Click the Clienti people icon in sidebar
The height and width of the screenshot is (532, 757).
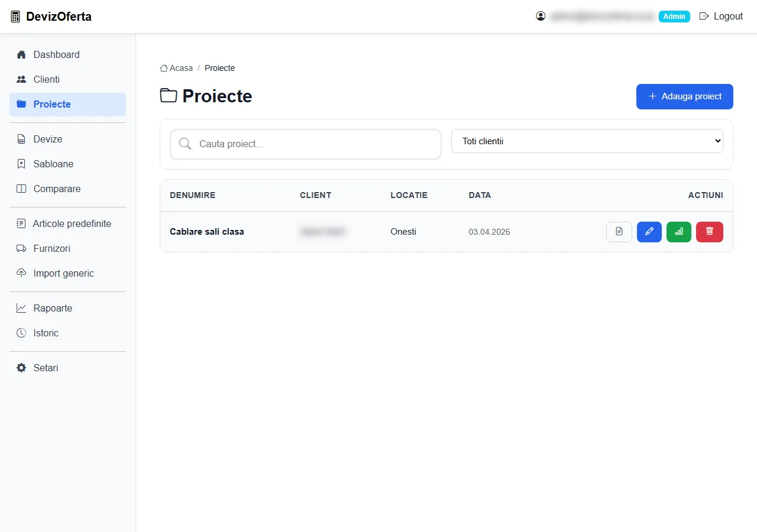(x=21, y=79)
